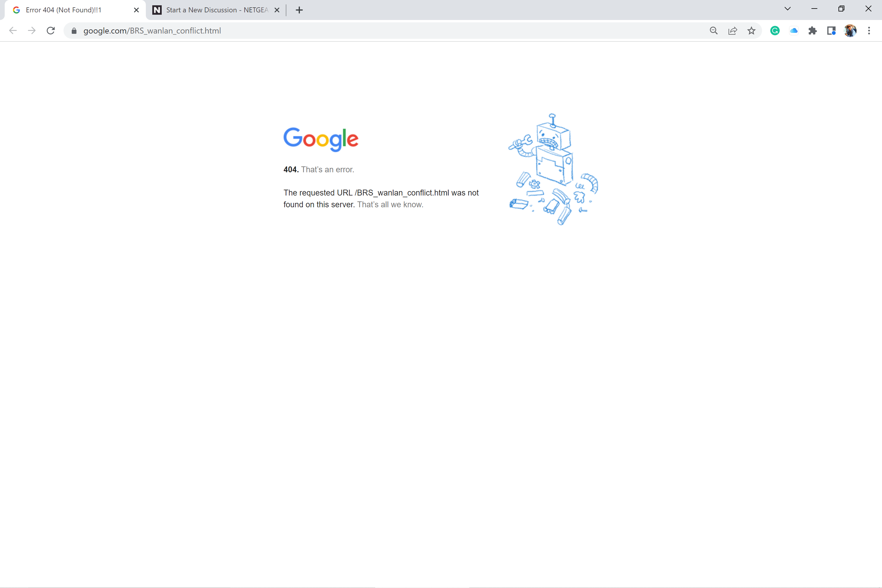Viewport: 882px width, 588px height.
Task: Click the back navigation arrow
Action: pyautogui.click(x=13, y=31)
